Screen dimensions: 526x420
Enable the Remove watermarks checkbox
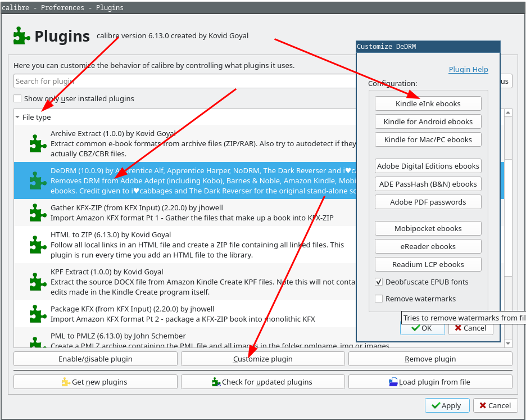[x=379, y=299]
